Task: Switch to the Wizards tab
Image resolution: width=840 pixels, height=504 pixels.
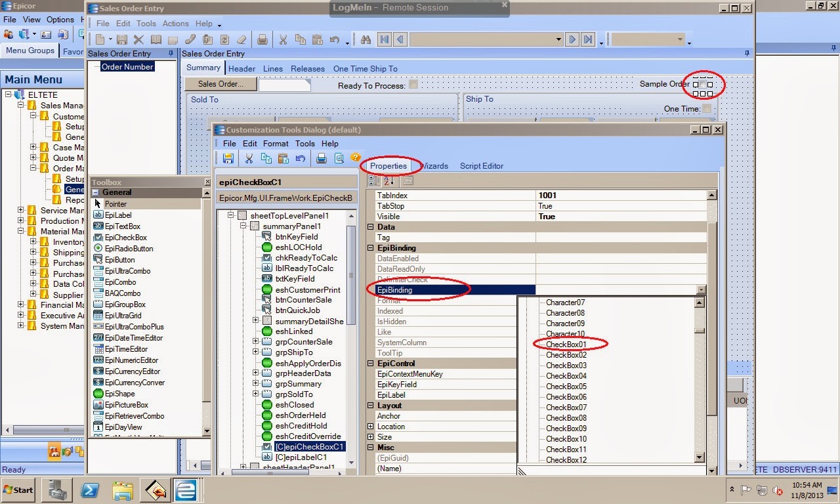Action: pos(434,166)
